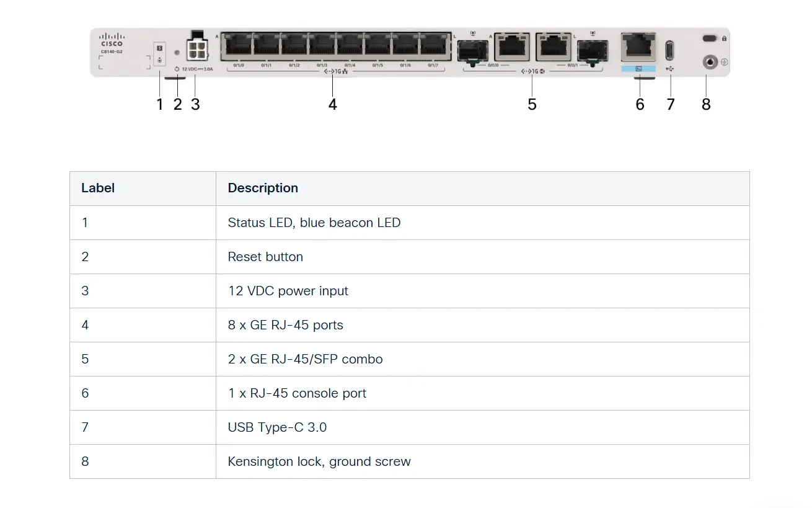Click callout number 5 under the diagram
812x508 pixels.
(532, 105)
